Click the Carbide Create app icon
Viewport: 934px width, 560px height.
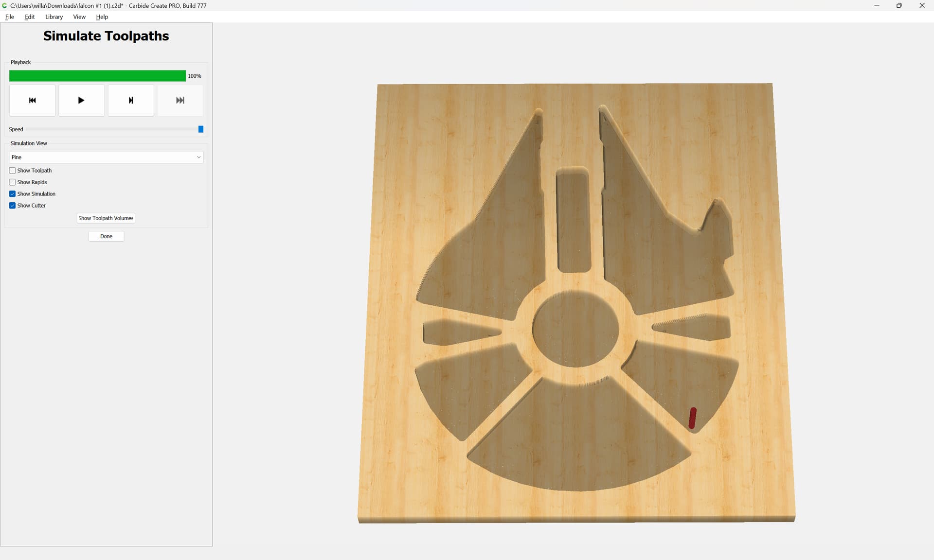(x=4, y=5)
